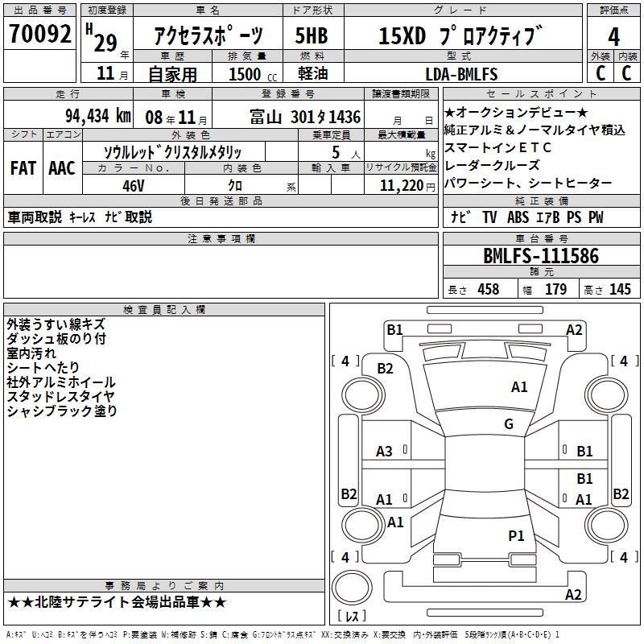The width and height of the screenshot is (644, 644).
Task: Select inspector note 外装うすい線キズ
Action: pyautogui.click(x=56, y=324)
